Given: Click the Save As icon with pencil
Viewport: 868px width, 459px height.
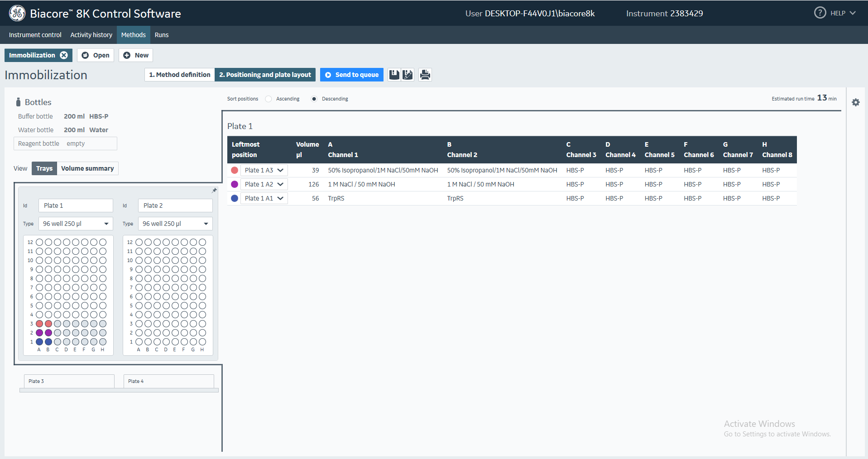Looking at the screenshot, I should [x=408, y=75].
